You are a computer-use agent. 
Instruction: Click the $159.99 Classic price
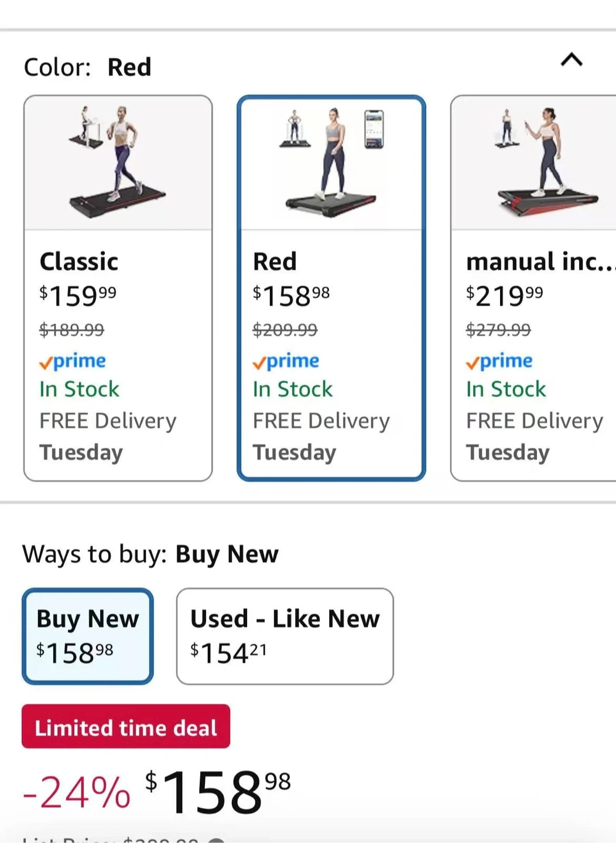78,296
